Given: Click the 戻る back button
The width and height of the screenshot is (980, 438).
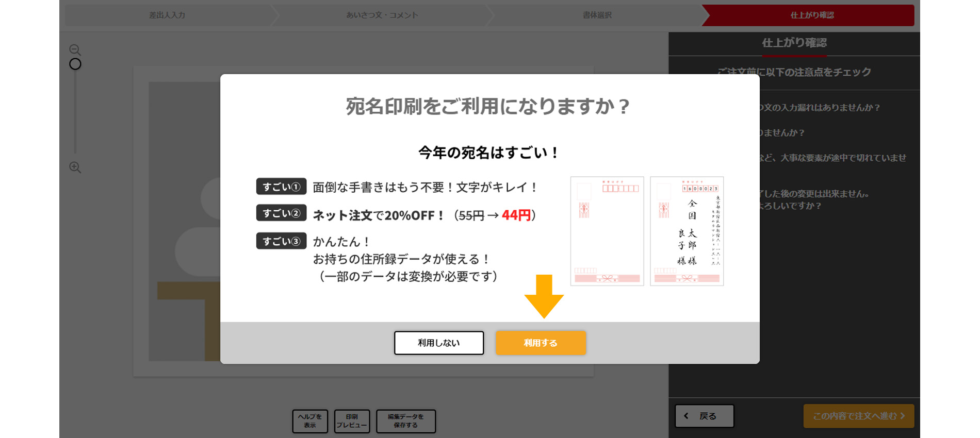Looking at the screenshot, I should 705,416.
